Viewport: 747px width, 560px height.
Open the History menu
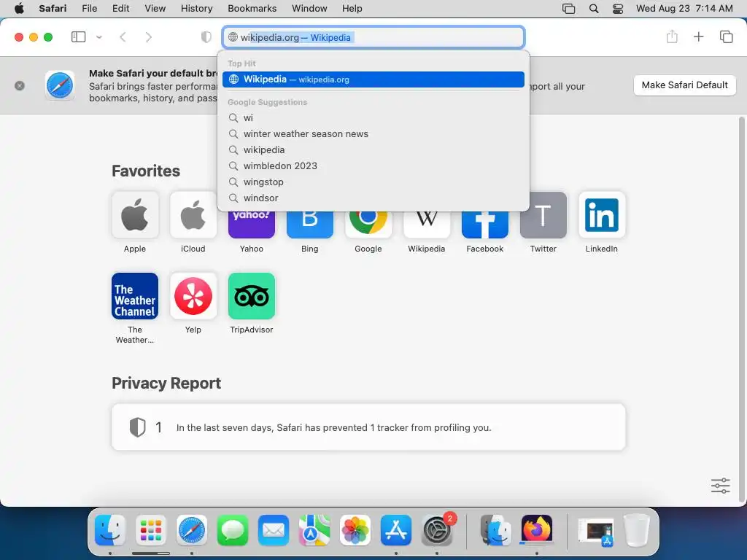(196, 8)
